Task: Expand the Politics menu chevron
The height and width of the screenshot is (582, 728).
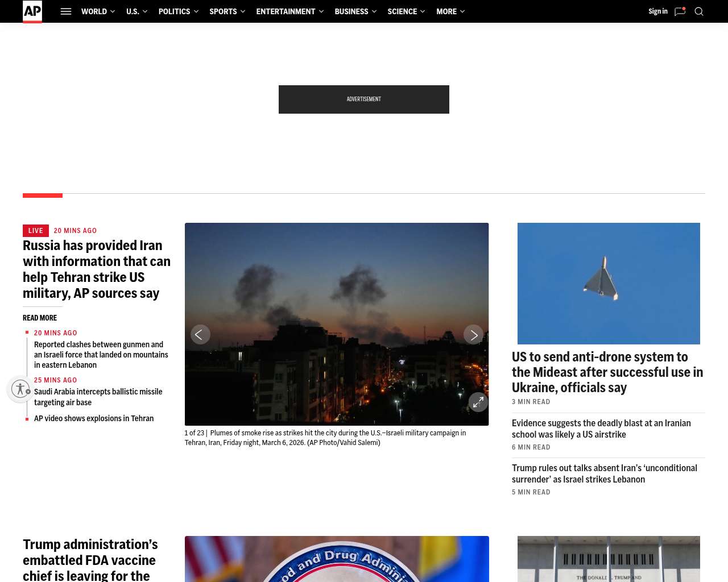Action: click(196, 11)
